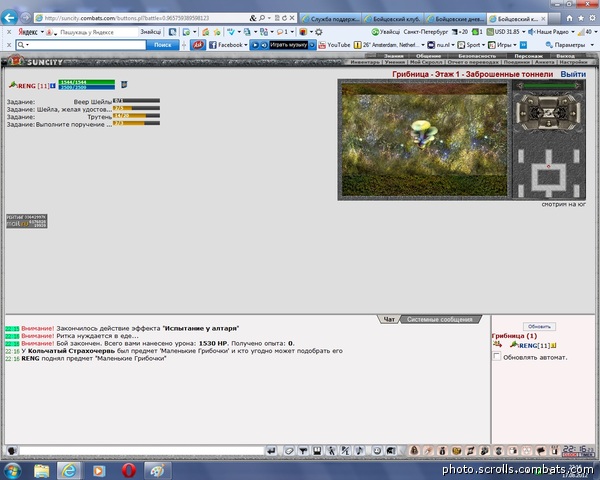
Task: Click the chat bubble icon left of input
Action: coord(11,451)
